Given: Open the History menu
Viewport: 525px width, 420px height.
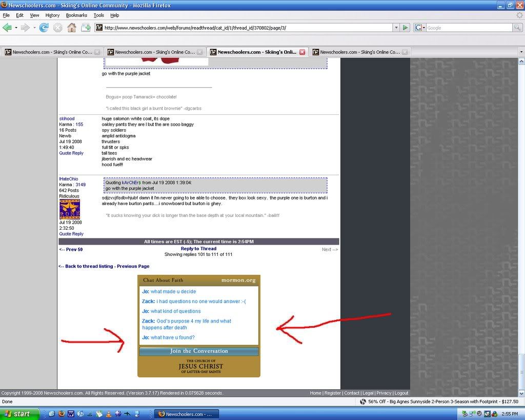Looking at the screenshot, I should click(x=52, y=15).
